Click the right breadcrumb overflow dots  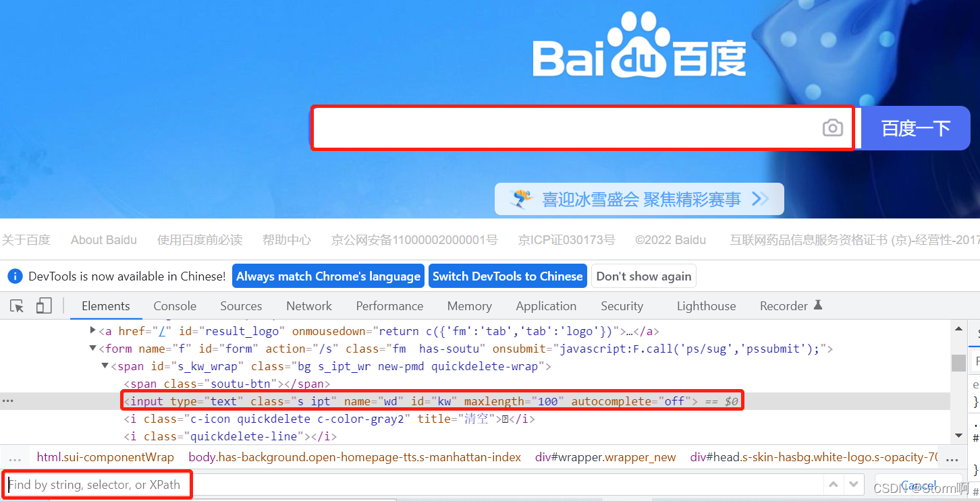(x=952, y=458)
